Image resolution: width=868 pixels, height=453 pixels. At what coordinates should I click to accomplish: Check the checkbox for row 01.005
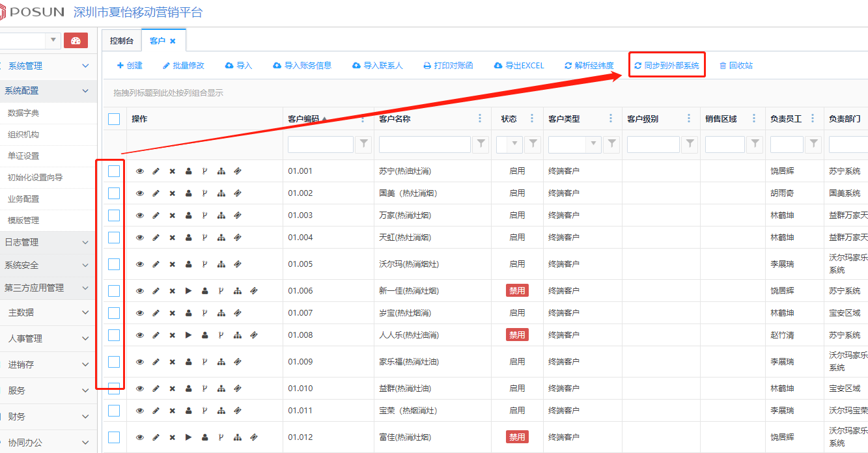[x=114, y=264]
